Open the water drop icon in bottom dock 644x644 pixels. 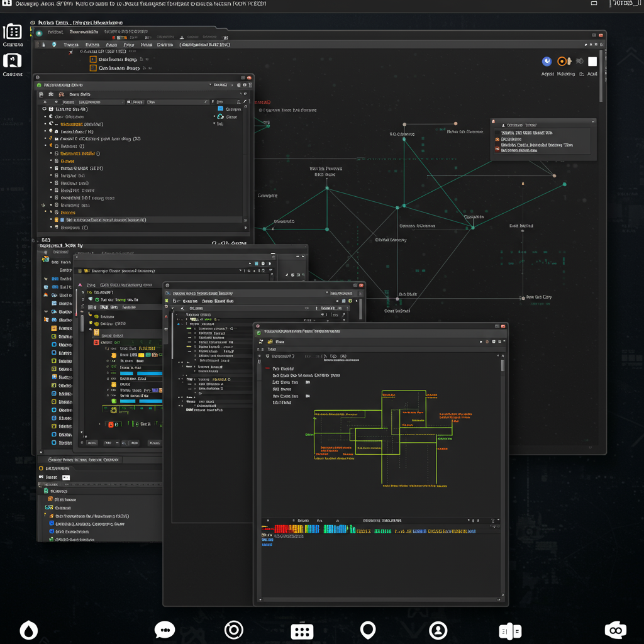tap(28, 630)
